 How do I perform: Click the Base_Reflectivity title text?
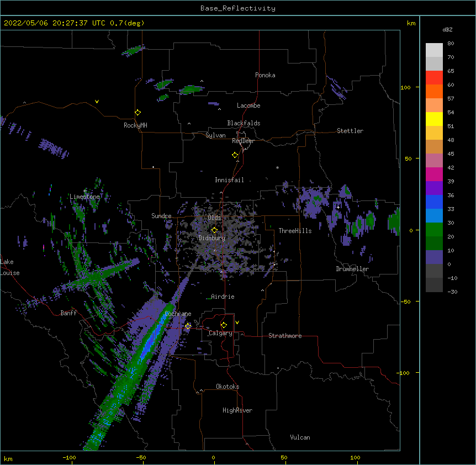238,8
